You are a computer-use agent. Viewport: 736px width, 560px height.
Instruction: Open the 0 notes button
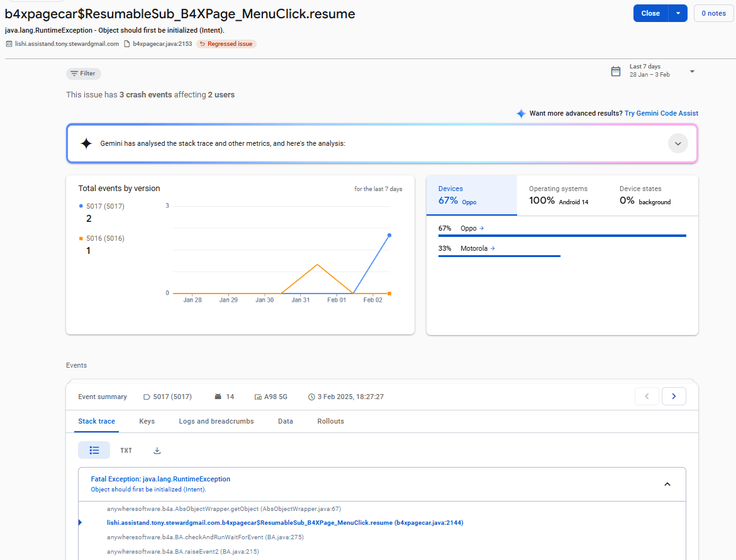point(713,13)
